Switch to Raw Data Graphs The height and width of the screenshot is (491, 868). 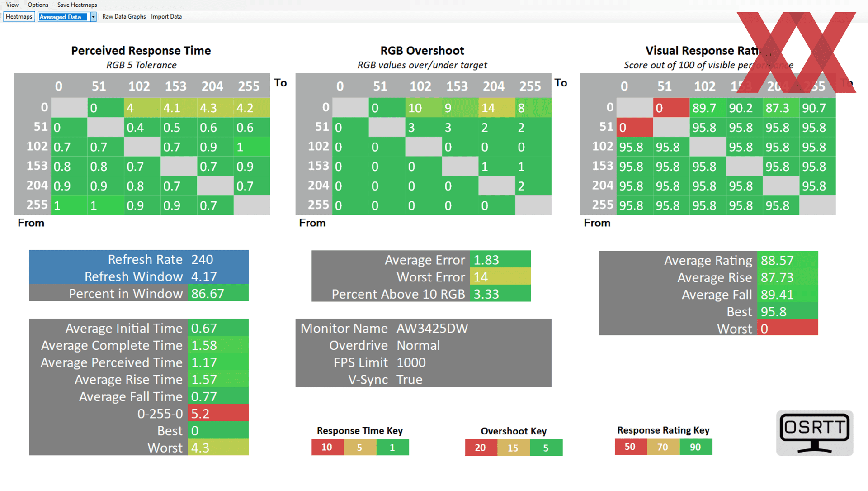tap(124, 17)
